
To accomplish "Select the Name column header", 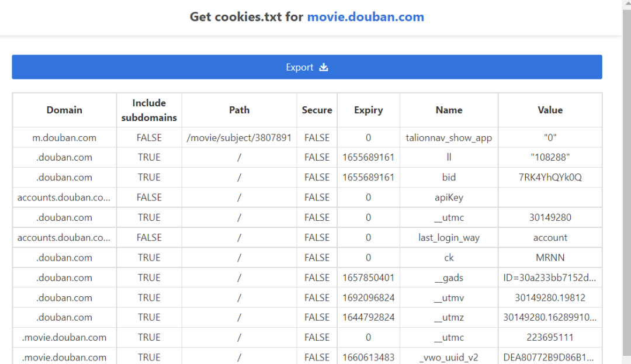I will (x=449, y=110).
